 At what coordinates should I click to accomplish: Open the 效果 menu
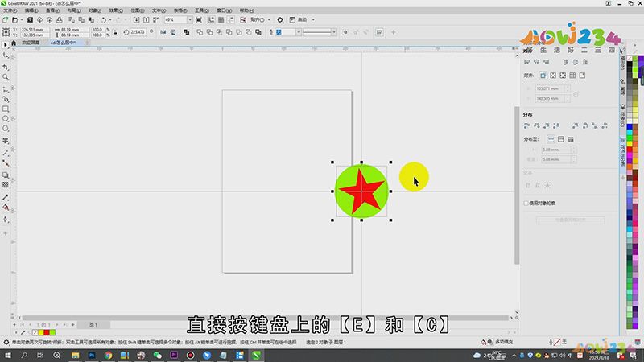(x=116, y=10)
